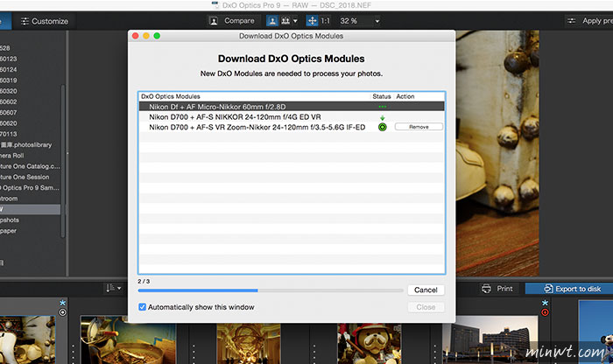The height and width of the screenshot is (364, 613).
Task: Click the blue star on first thumbnail
Action: (62, 303)
